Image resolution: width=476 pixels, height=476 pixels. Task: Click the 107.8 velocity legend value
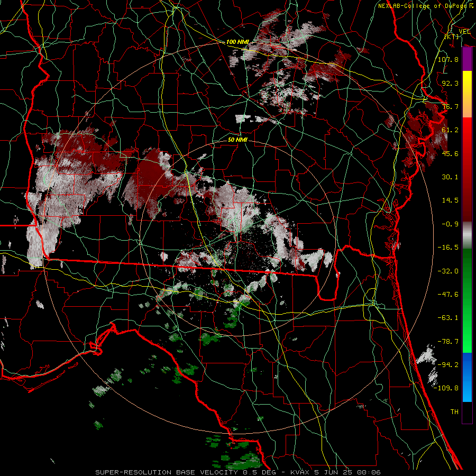(448, 59)
